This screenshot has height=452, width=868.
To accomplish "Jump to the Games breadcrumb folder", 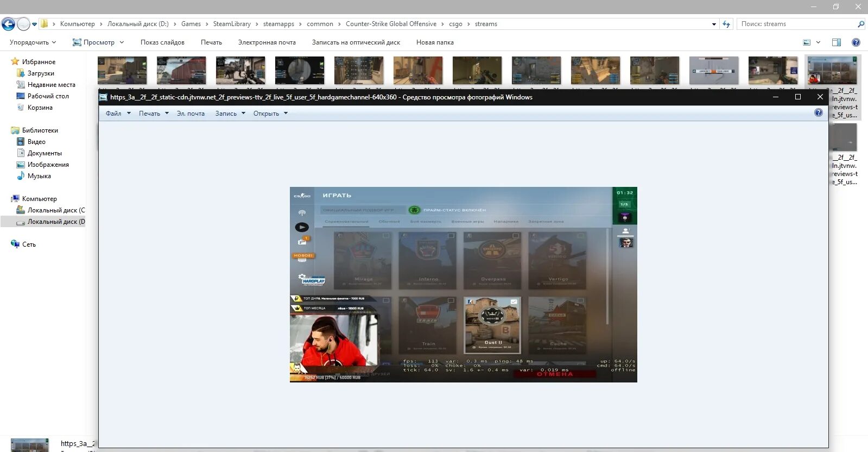I will (191, 24).
